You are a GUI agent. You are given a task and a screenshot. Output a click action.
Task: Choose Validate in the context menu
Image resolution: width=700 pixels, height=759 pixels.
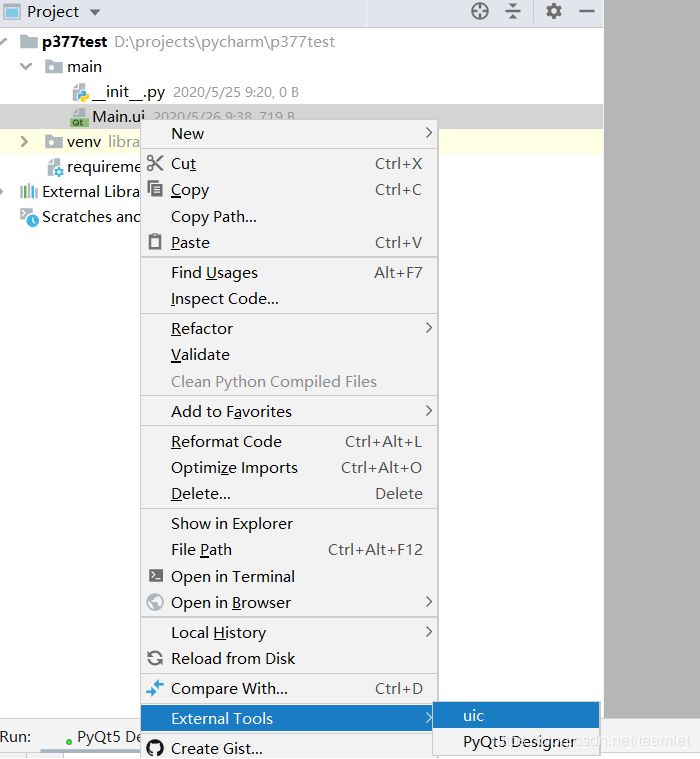click(x=289, y=355)
